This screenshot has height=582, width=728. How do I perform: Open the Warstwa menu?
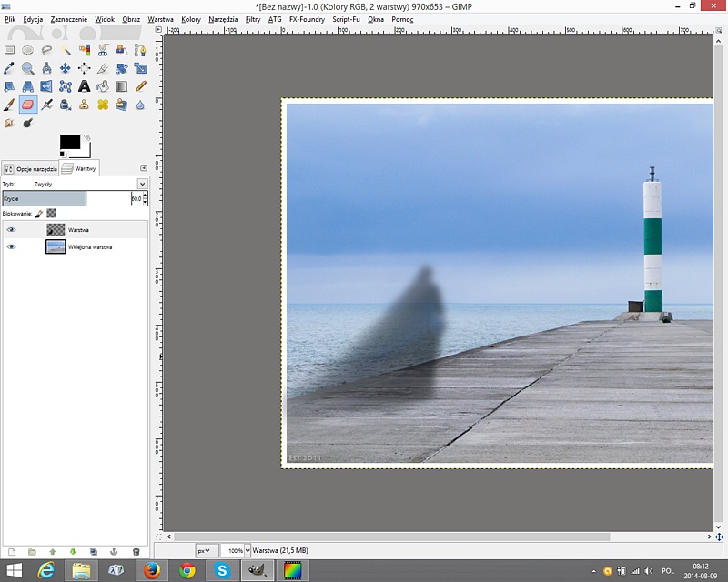point(161,19)
